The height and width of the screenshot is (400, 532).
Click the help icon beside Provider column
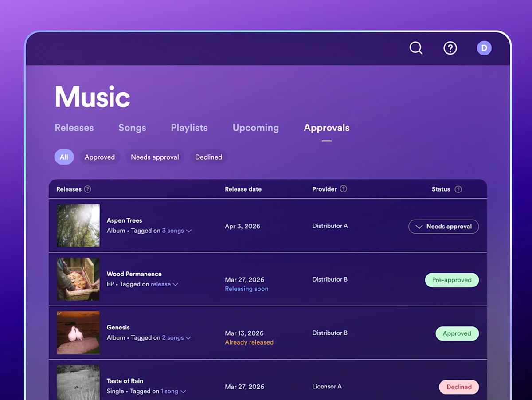[x=344, y=189]
